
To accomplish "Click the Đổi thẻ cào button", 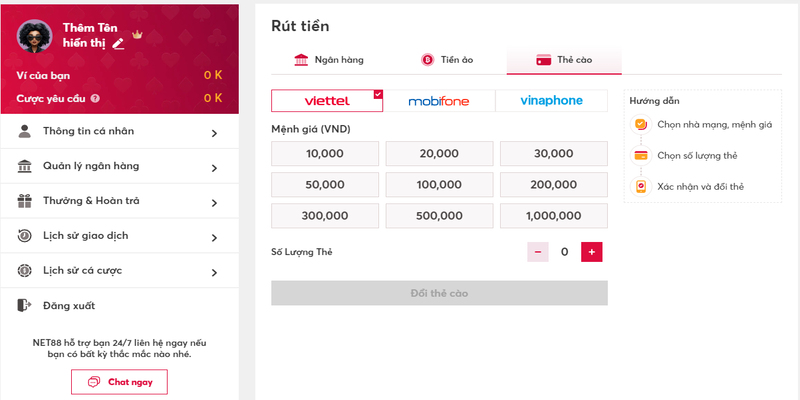I will coord(439,293).
